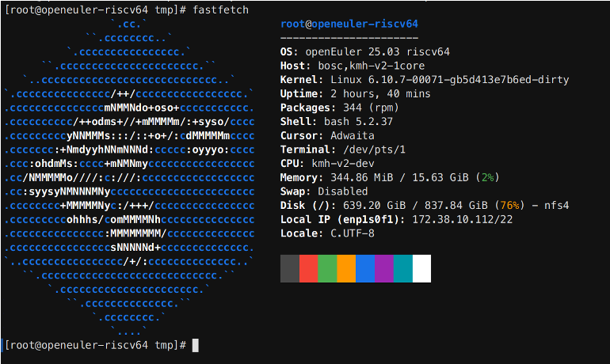Click the purple color block
The height and width of the screenshot is (364, 610).
tap(384, 268)
